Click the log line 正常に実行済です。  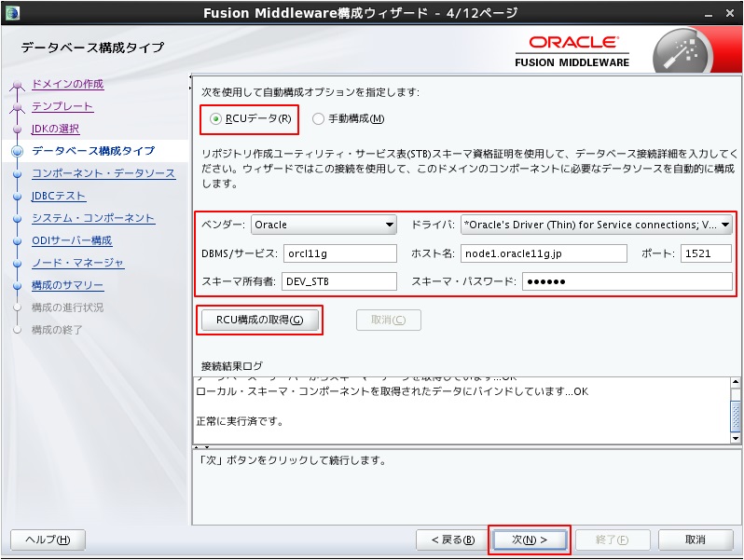click(241, 421)
